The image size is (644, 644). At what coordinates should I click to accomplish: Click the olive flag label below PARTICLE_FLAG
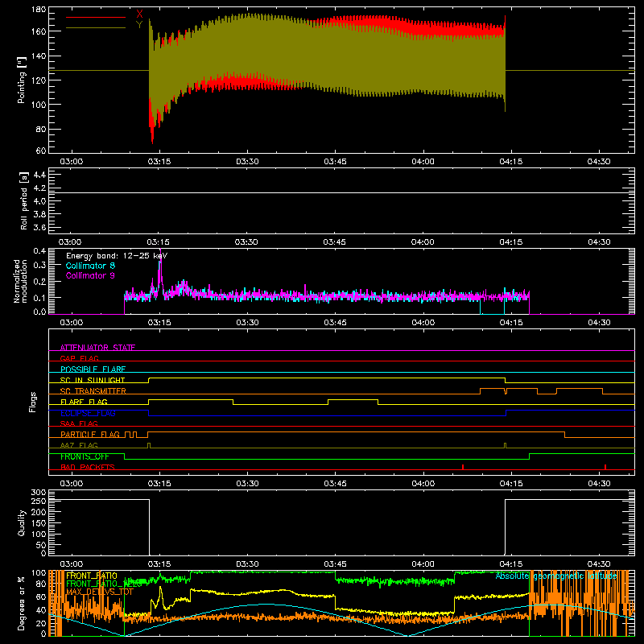coord(79,445)
